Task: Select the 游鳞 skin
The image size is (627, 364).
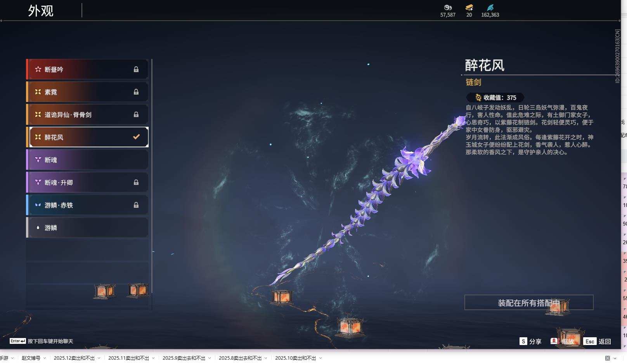Action: [87, 228]
